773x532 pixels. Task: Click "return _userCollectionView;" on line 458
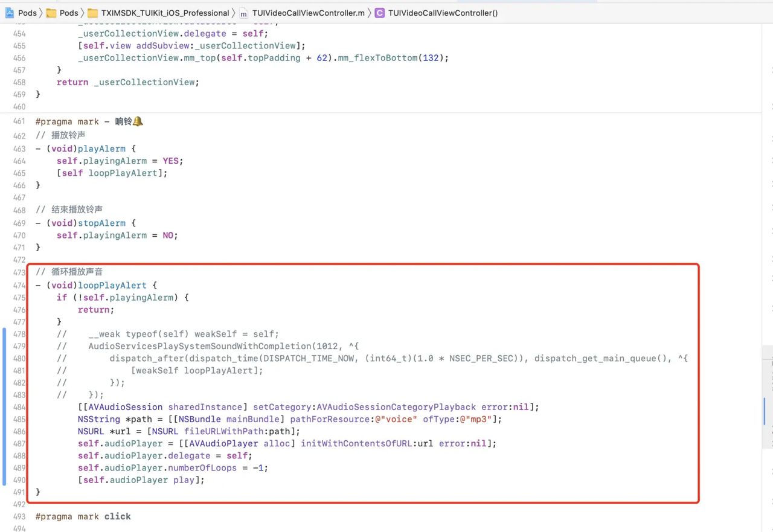click(128, 82)
